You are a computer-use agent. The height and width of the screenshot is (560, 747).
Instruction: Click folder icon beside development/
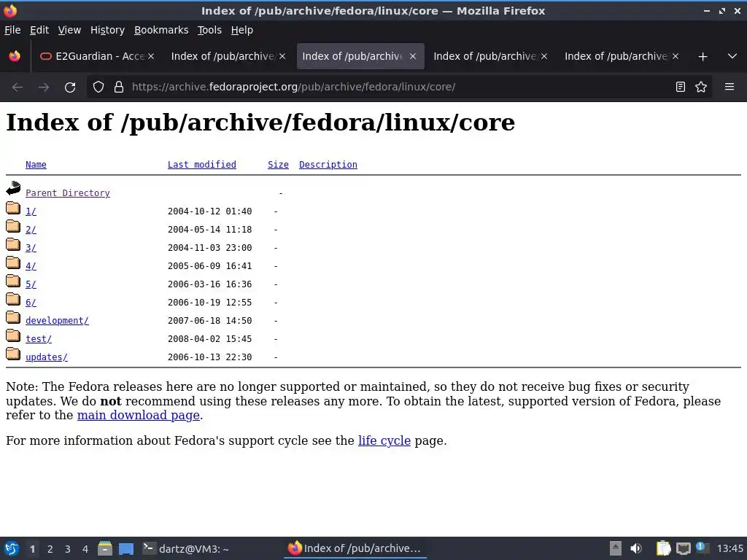click(x=13, y=318)
